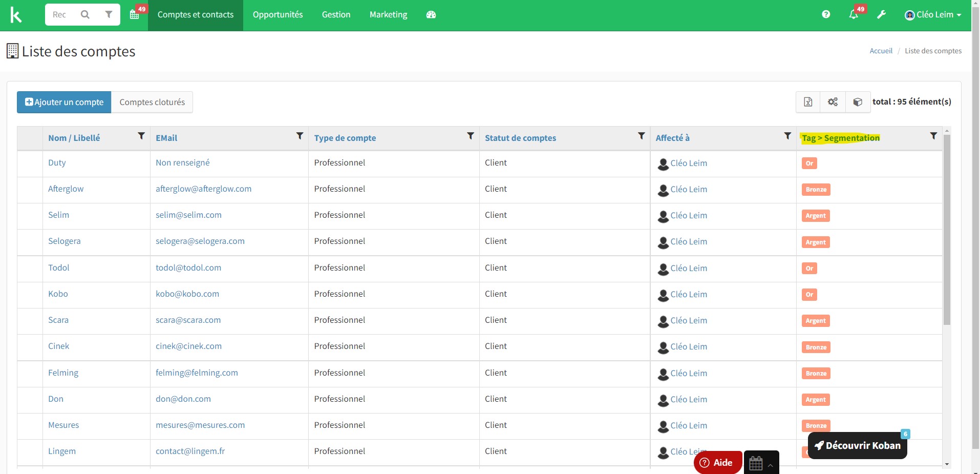Show Comptes cloturés

[x=152, y=102]
